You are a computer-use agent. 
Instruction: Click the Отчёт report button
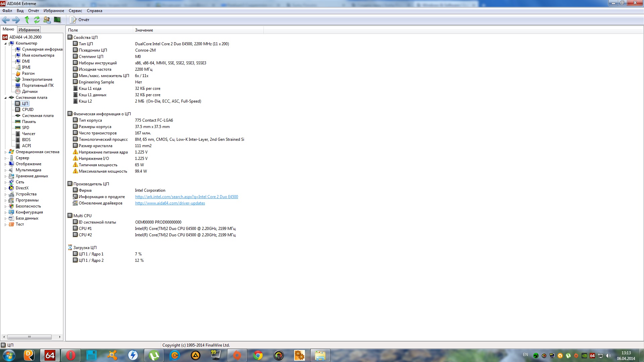(x=80, y=20)
